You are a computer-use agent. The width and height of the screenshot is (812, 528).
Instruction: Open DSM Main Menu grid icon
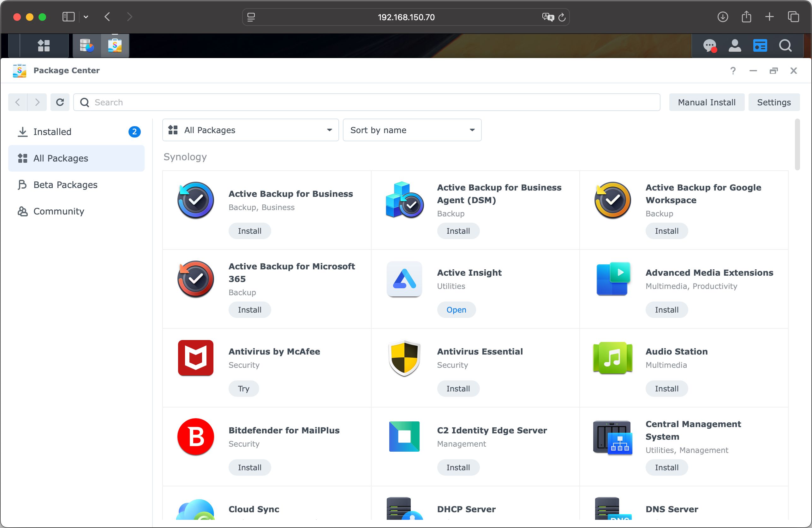[x=44, y=45]
